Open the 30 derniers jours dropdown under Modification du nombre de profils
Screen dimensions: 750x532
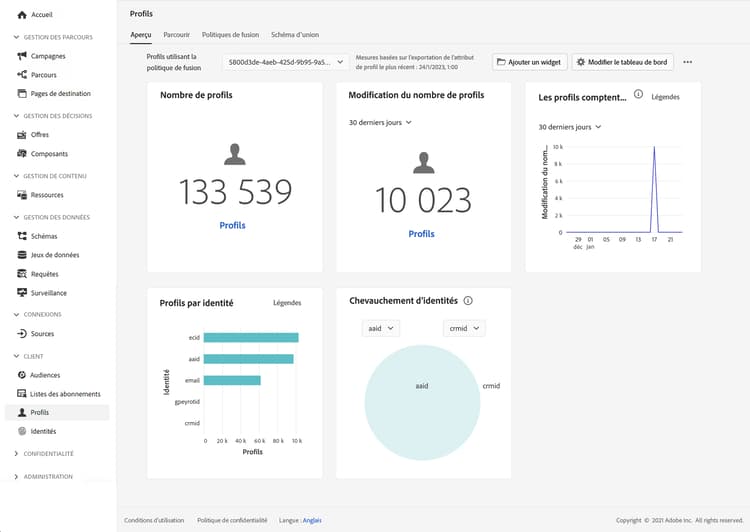(380, 122)
